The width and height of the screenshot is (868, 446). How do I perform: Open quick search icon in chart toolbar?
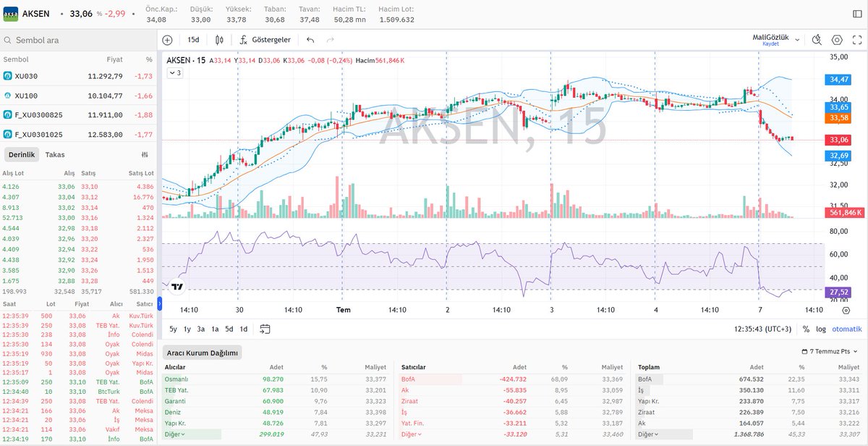point(817,41)
